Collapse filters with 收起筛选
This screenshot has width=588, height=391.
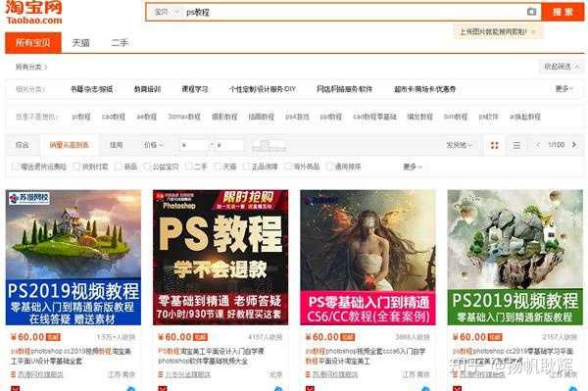click(562, 67)
